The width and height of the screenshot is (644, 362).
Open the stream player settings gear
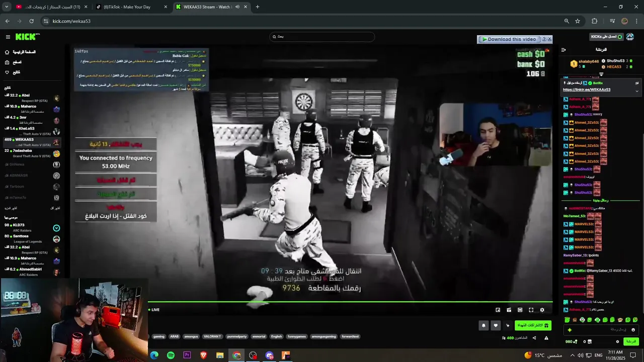tap(542, 310)
